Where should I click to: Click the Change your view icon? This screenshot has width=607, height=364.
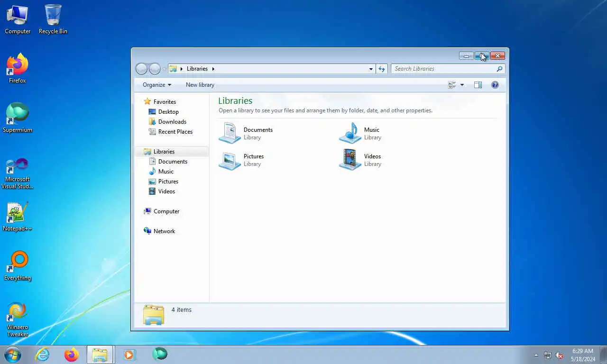452,85
